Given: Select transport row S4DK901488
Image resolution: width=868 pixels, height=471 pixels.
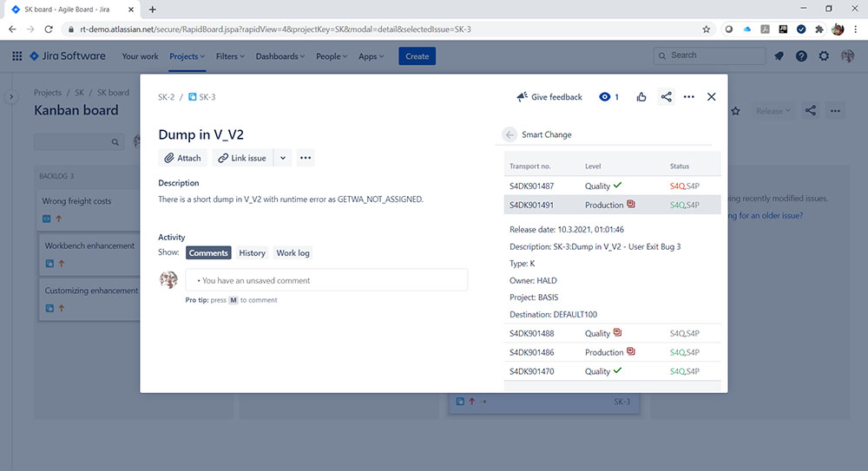Looking at the screenshot, I should coord(612,333).
